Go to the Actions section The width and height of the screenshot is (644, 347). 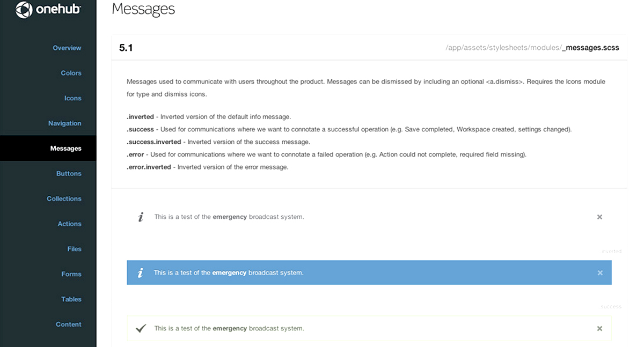[70, 224]
